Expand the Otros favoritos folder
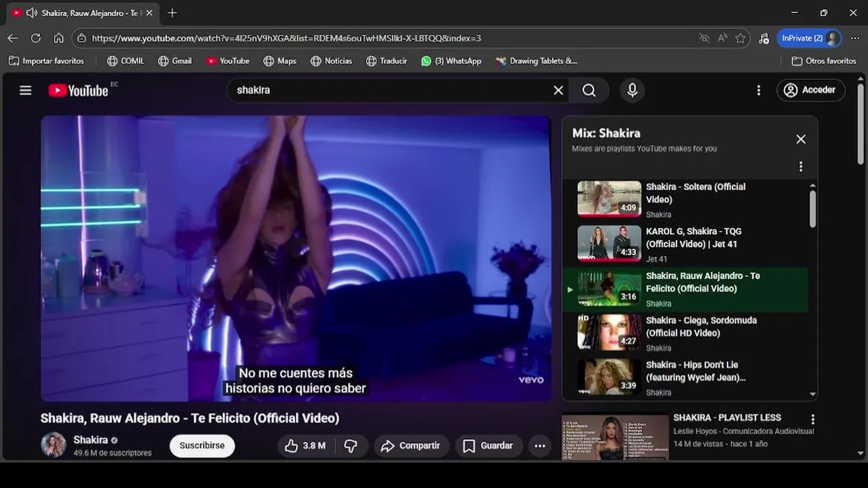 pos(824,61)
